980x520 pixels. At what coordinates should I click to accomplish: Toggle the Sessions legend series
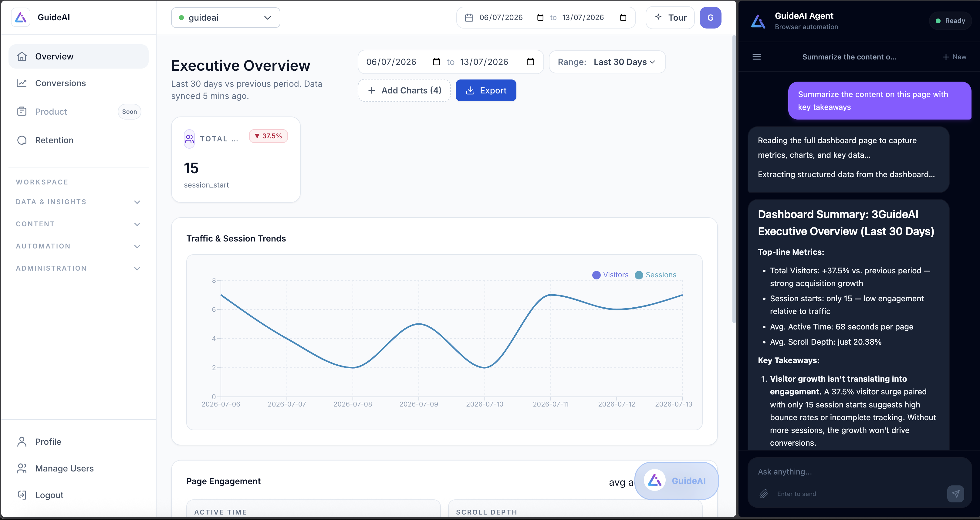click(655, 275)
